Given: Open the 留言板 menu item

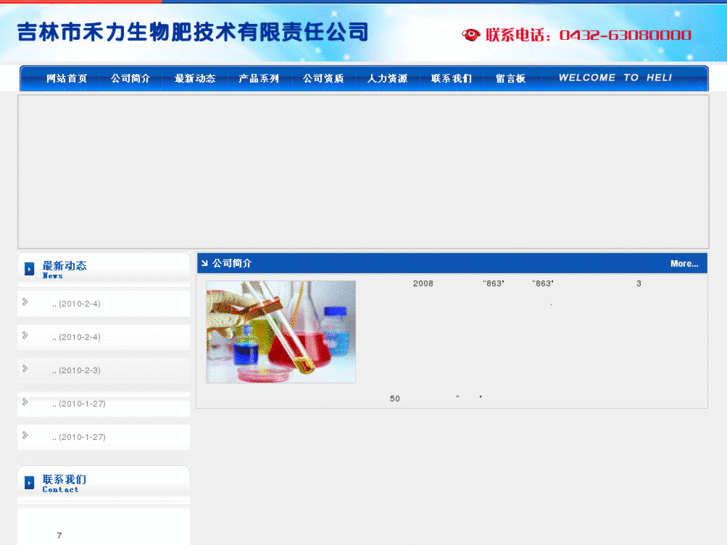Looking at the screenshot, I should (x=510, y=78).
